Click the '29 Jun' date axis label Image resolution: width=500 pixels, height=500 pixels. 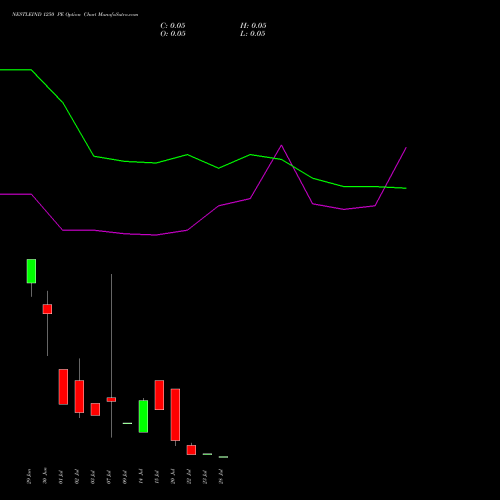pos(29,476)
